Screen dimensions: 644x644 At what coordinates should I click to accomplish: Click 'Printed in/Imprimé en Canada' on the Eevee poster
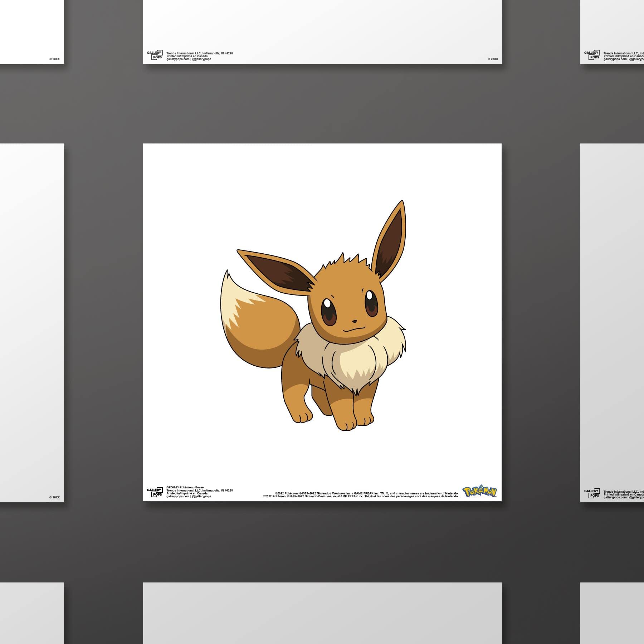(187, 493)
